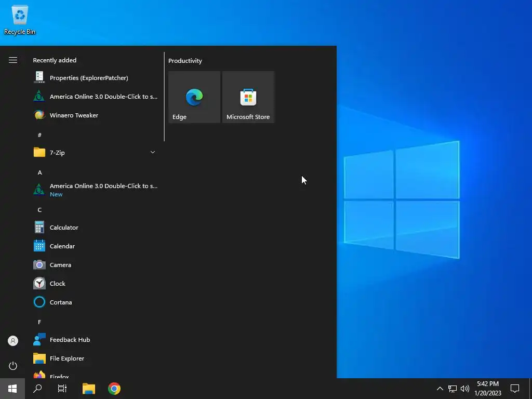Open Properties (ExplorerPatcher) from Recently added
Screen dimensions: 532x399
[x=95, y=78]
